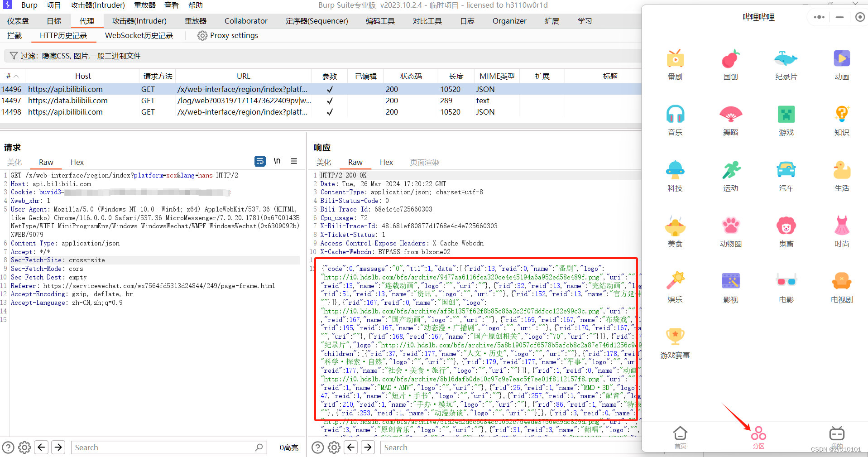This screenshot has width=868, height=457.
Task: Toggle request message word wrap
Action: tap(260, 161)
